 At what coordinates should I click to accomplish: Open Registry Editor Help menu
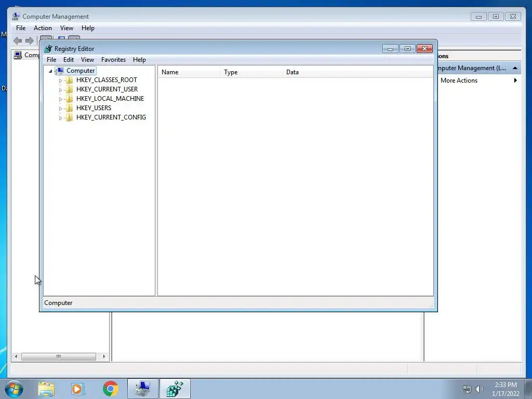[x=139, y=60]
